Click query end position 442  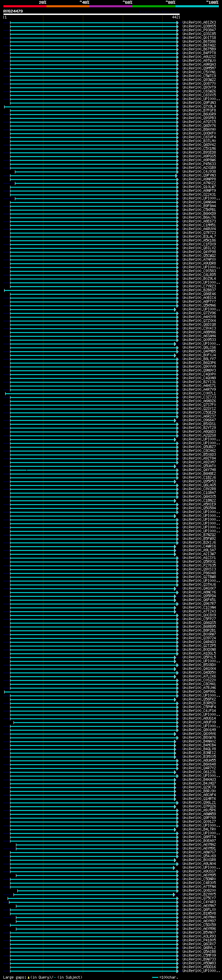175,17
